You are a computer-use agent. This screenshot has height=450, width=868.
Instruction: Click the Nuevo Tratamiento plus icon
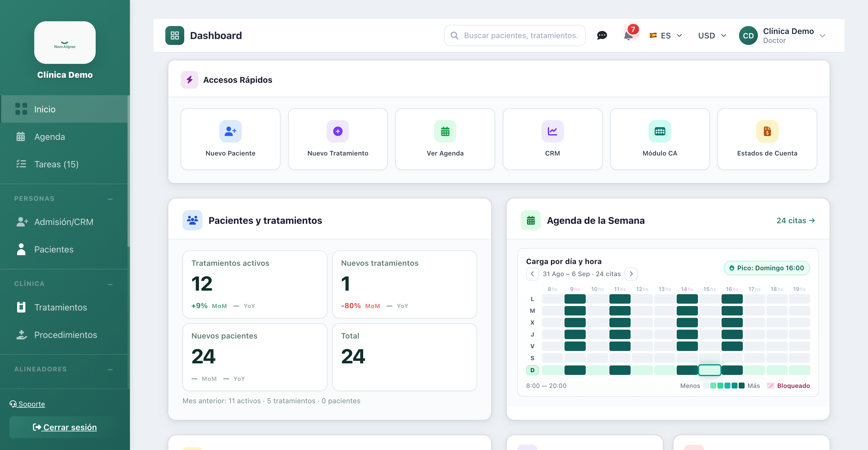(x=338, y=131)
